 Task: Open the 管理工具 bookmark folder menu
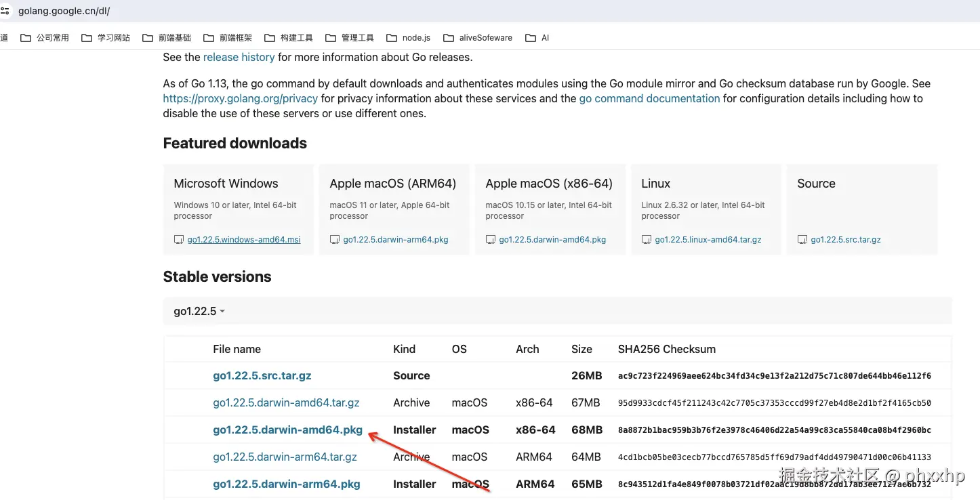pyautogui.click(x=350, y=38)
